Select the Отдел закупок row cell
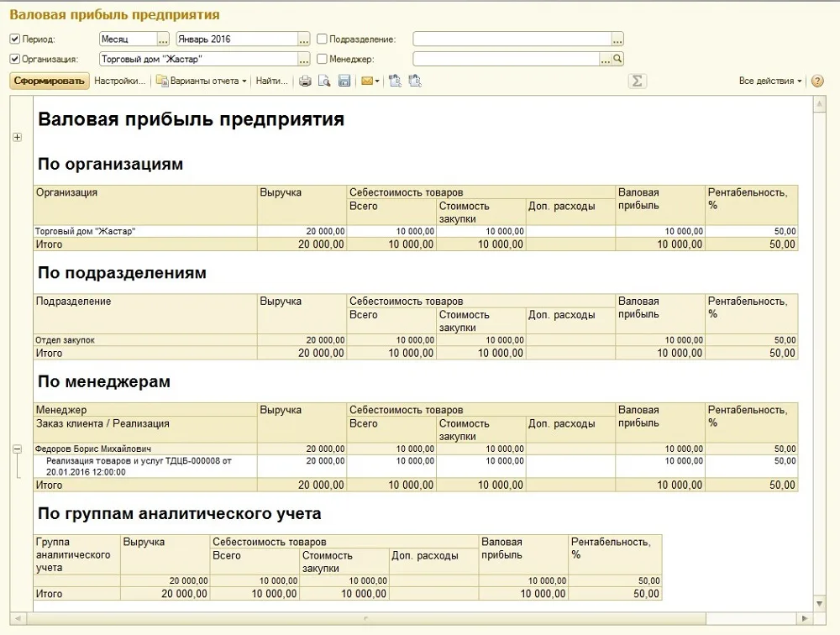840x635 pixels. pyautogui.click(x=145, y=340)
